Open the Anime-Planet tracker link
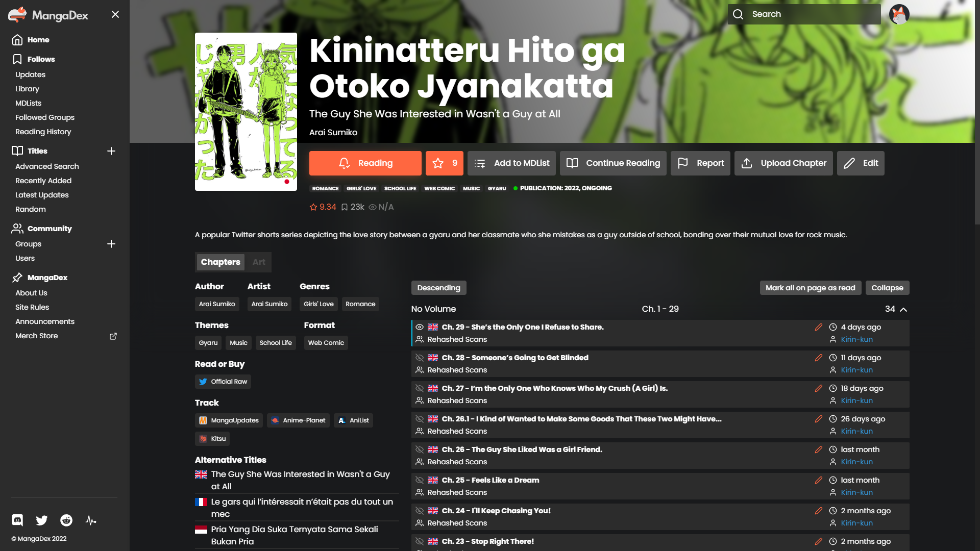 click(298, 420)
